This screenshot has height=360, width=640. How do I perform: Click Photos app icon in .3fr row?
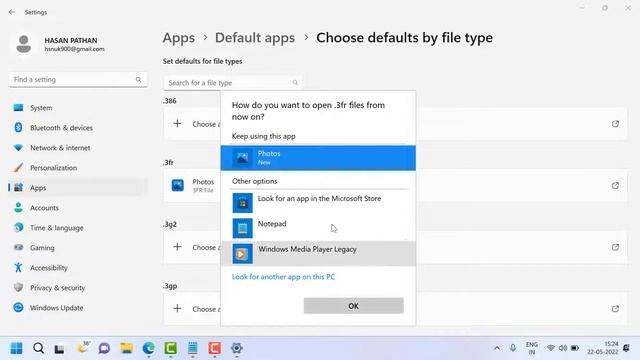click(x=178, y=185)
